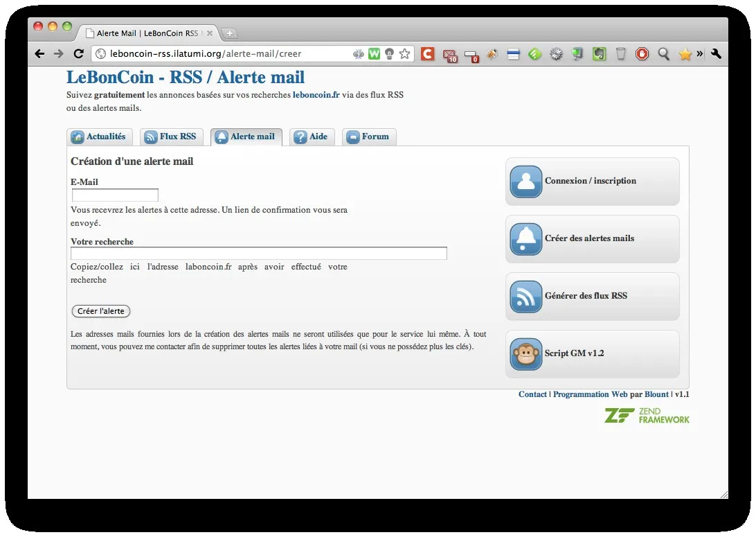Click the Zend Framework logo

[647, 416]
